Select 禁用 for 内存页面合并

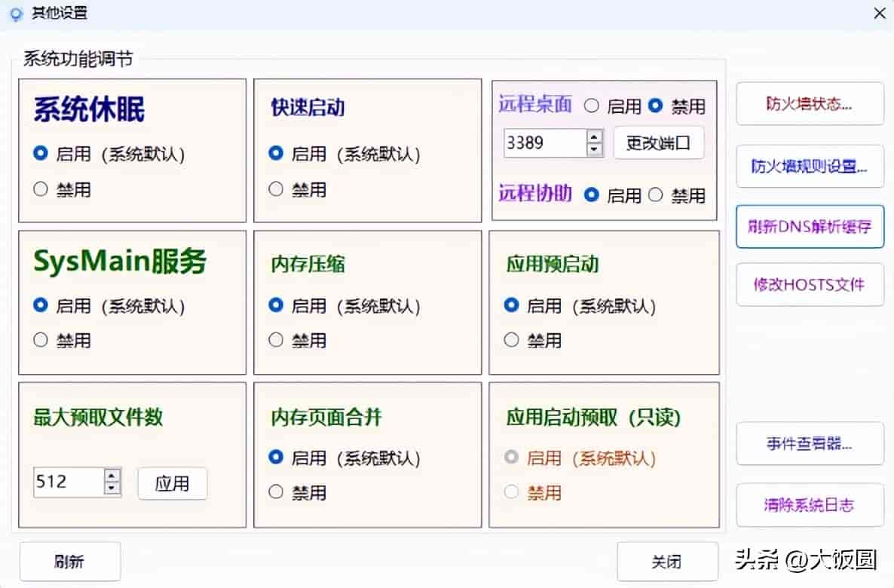tap(275, 492)
